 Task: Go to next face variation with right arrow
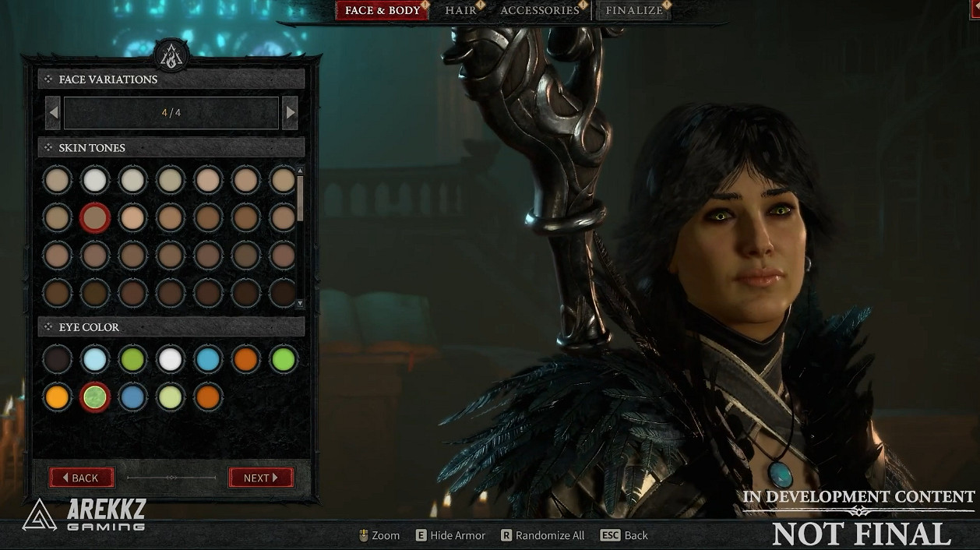[x=290, y=113]
